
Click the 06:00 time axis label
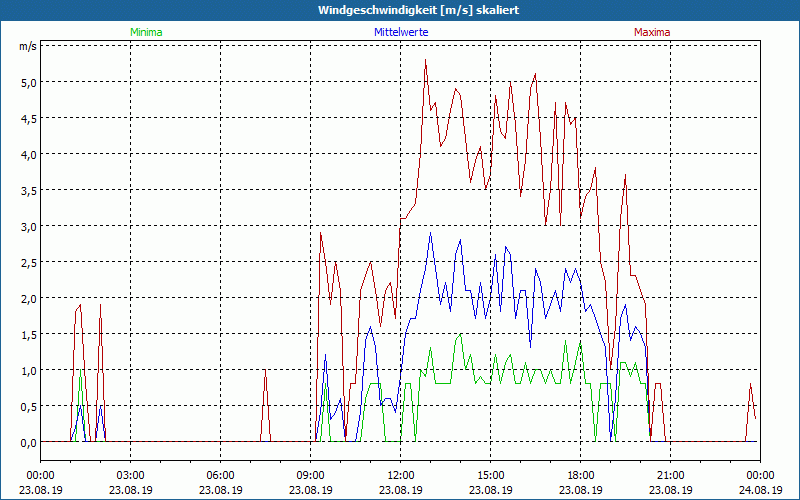coord(220,476)
